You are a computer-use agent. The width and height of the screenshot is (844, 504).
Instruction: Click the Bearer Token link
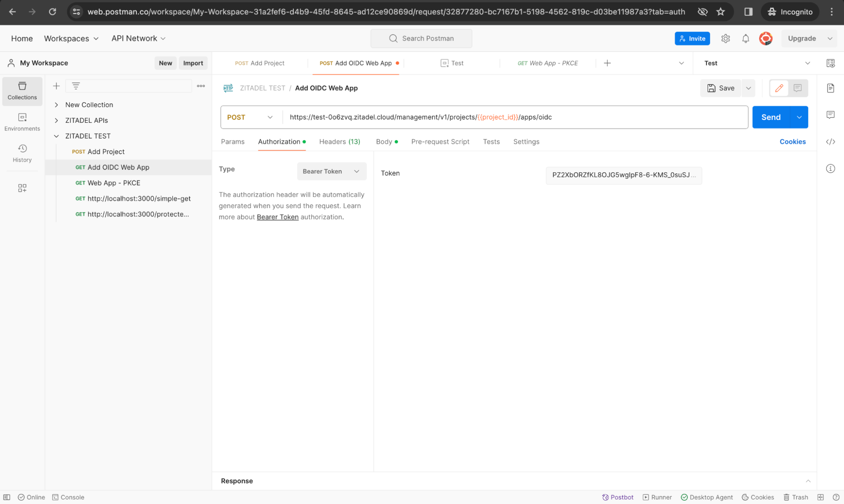[x=277, y=217]
